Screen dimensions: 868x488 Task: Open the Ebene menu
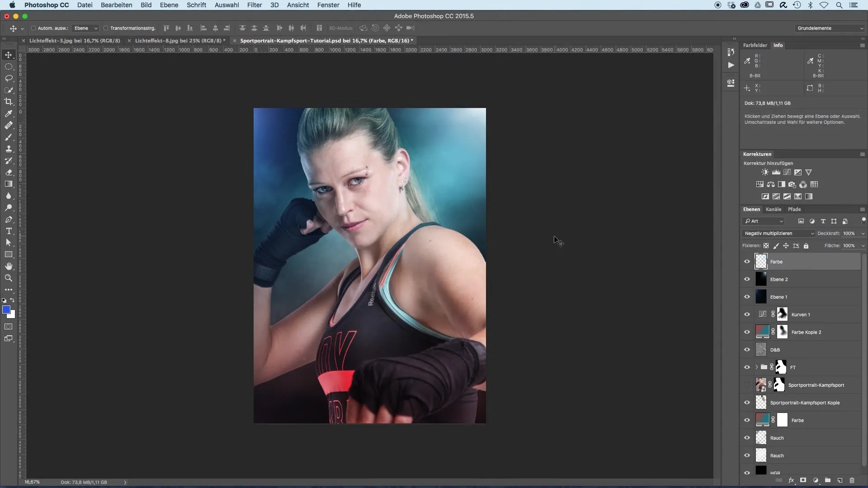pos(169,5)
